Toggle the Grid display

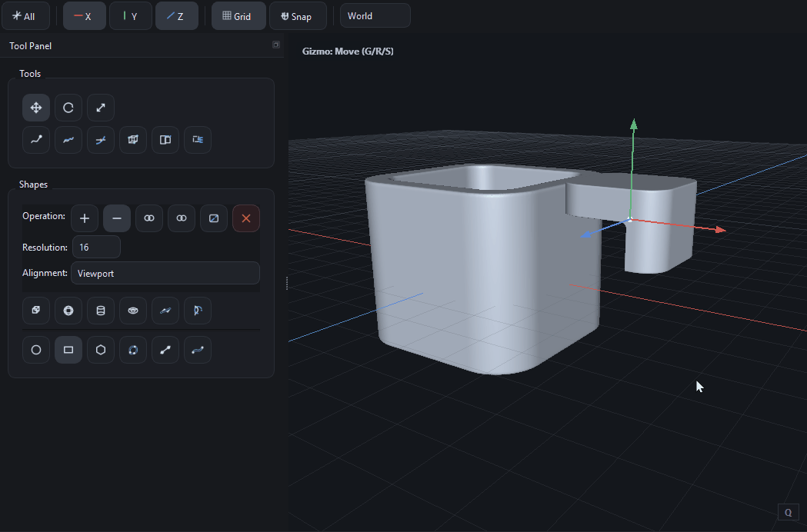pos(238,15)
